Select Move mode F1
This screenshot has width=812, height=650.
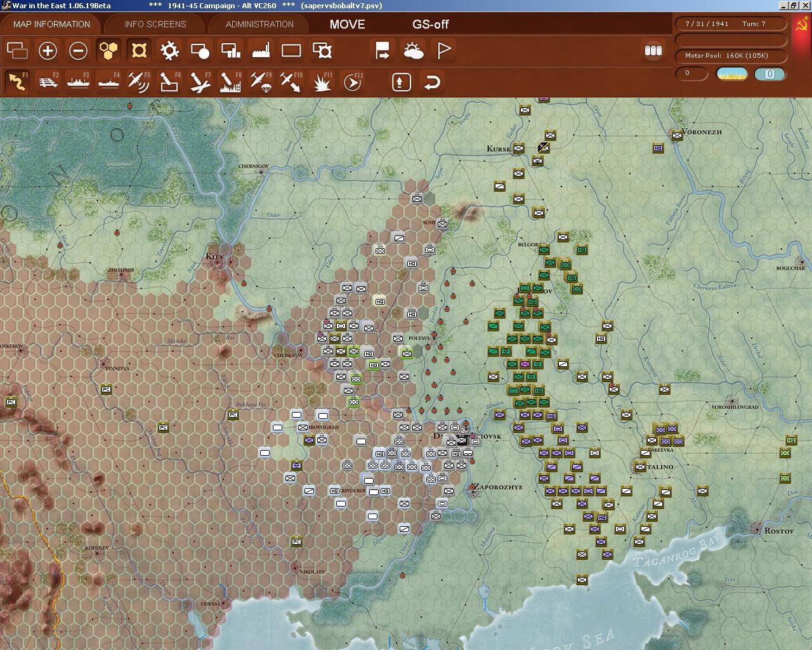pyautogui.click(x=17, y=82)
